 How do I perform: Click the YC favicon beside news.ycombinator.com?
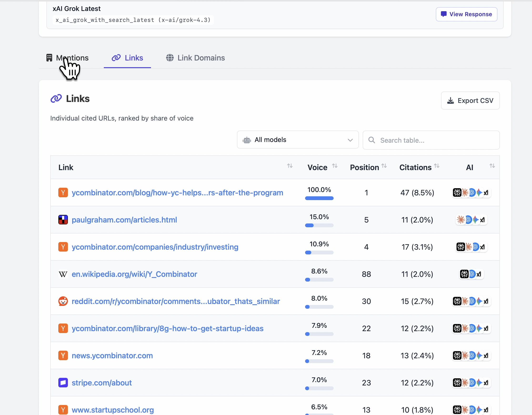coord(63,355)
